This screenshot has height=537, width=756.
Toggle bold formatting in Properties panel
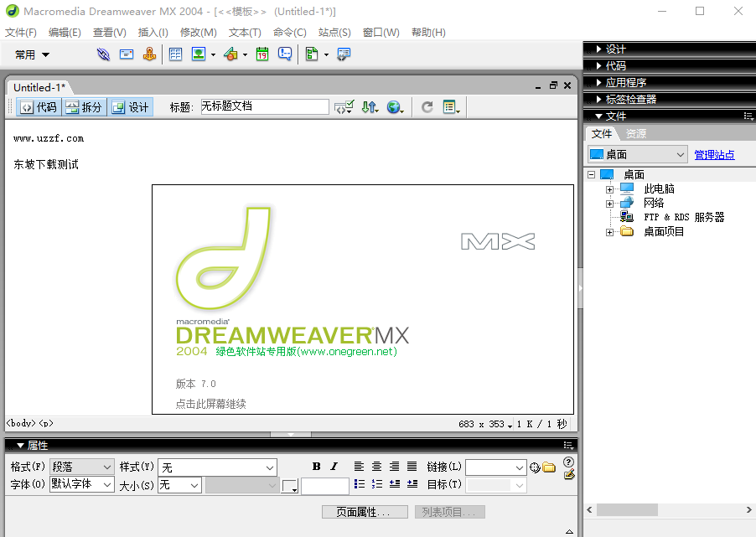[317, 466]
